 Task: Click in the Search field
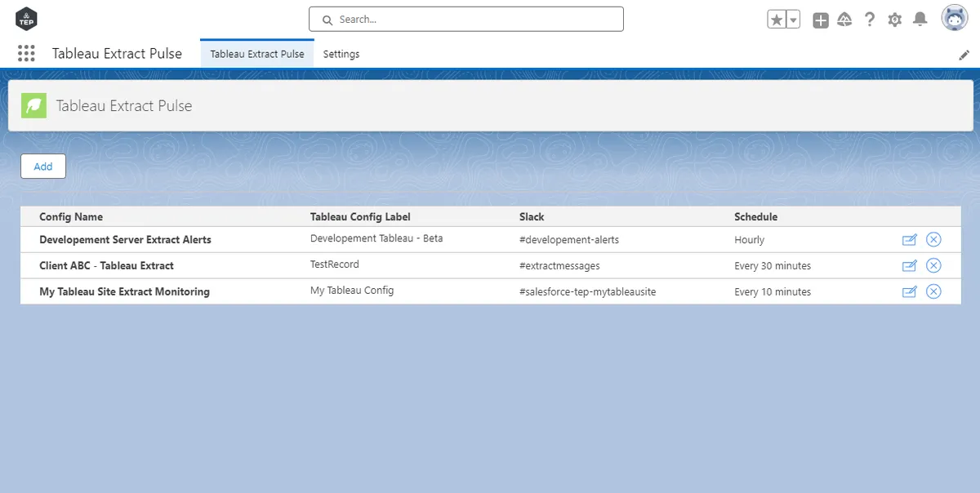(466, 20)
